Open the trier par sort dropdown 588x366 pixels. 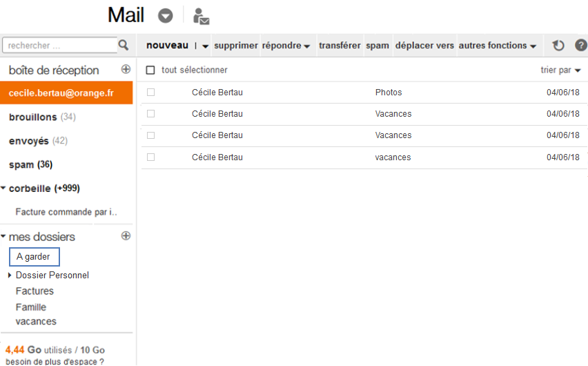point(560,70)
